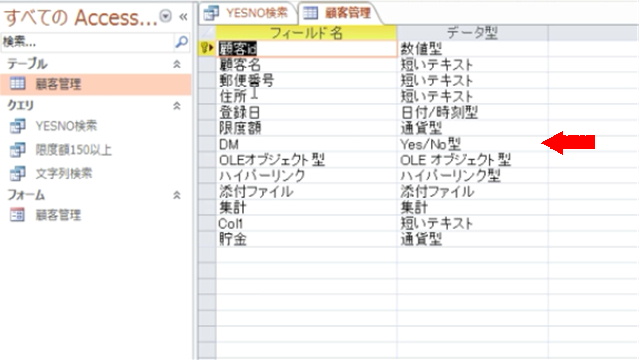Collapse navigation pane with double chevron
Viewport: 640px width, 360px height.
coord(183,17)
